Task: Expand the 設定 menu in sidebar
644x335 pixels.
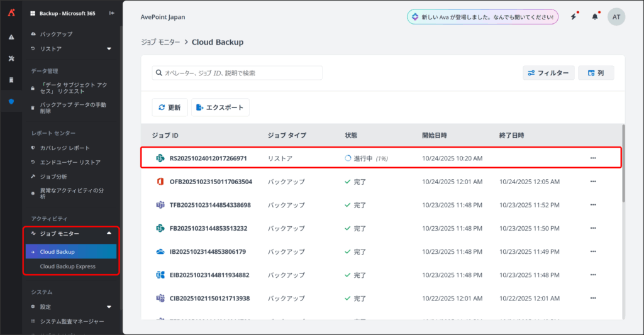Action: (109, 307)
